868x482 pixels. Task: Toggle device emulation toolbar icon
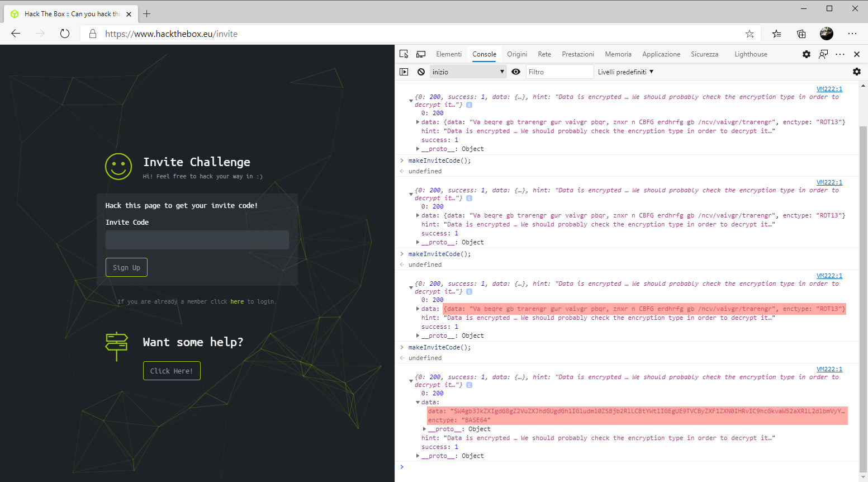(421, 54)
